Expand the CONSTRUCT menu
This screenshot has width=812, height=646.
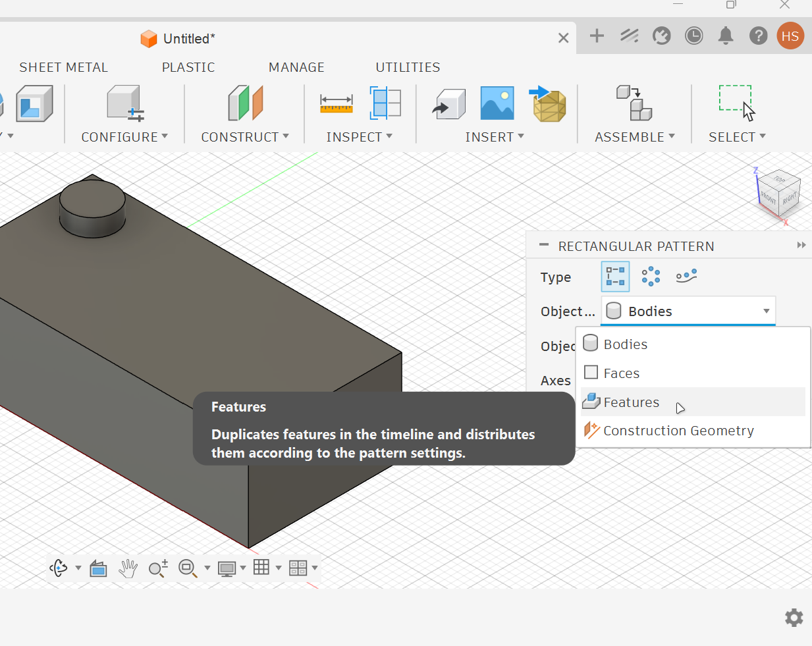click(x=245, y=137)
